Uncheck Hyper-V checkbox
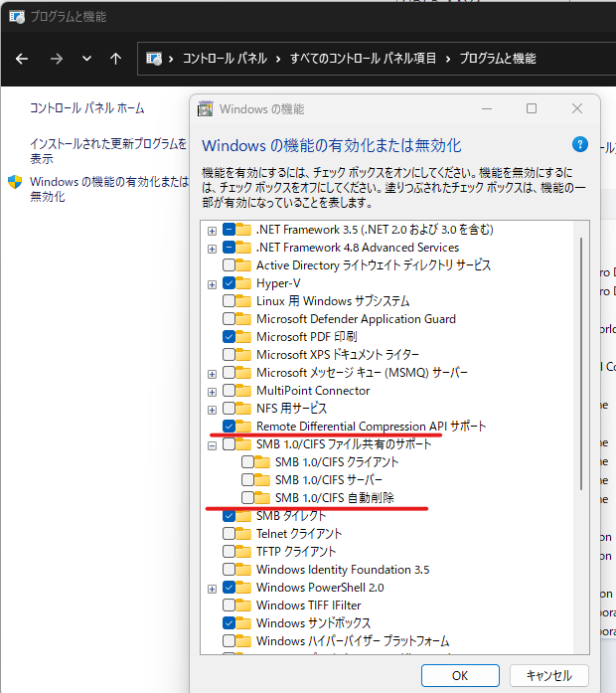Viewport: 616px width, 693px height. point(229,282)
